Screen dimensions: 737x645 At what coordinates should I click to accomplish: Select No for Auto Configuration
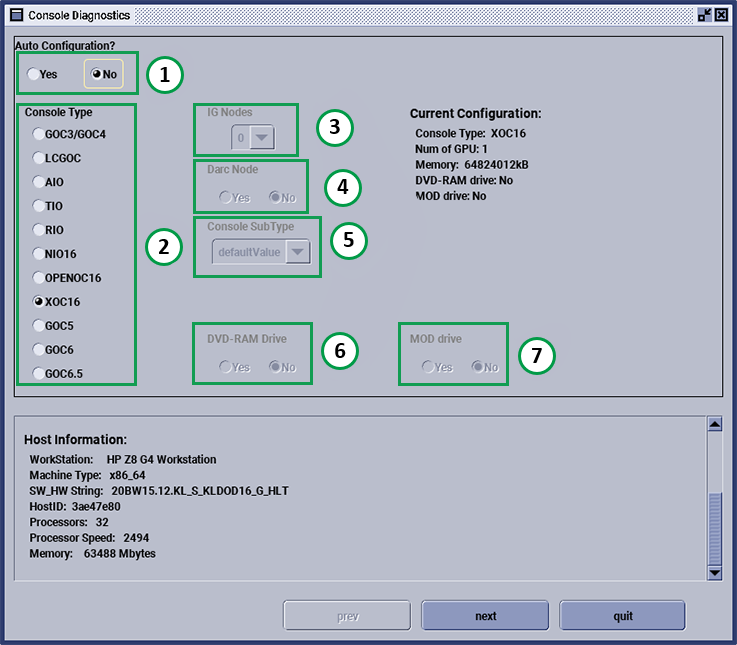(97, 74)
